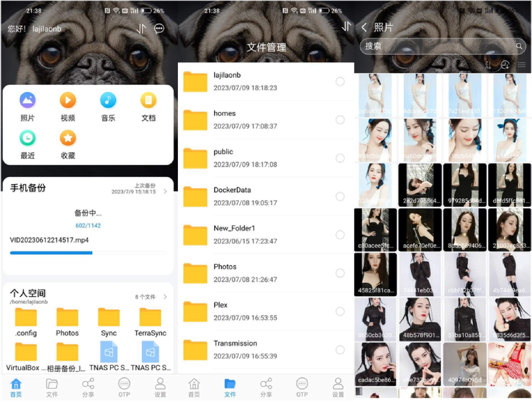
Task: Switch to the 设置 tab in file manager
Action: pyautogui.click(x=338, y=387)
